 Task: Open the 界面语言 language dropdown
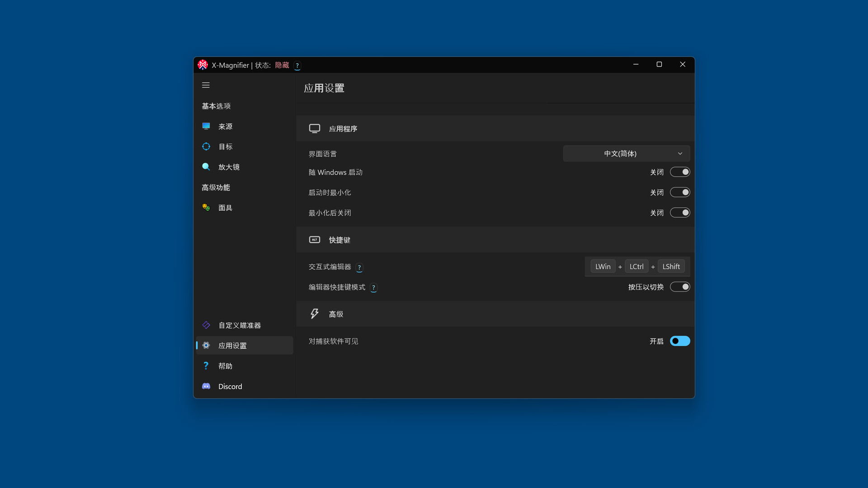pos(626,154)
